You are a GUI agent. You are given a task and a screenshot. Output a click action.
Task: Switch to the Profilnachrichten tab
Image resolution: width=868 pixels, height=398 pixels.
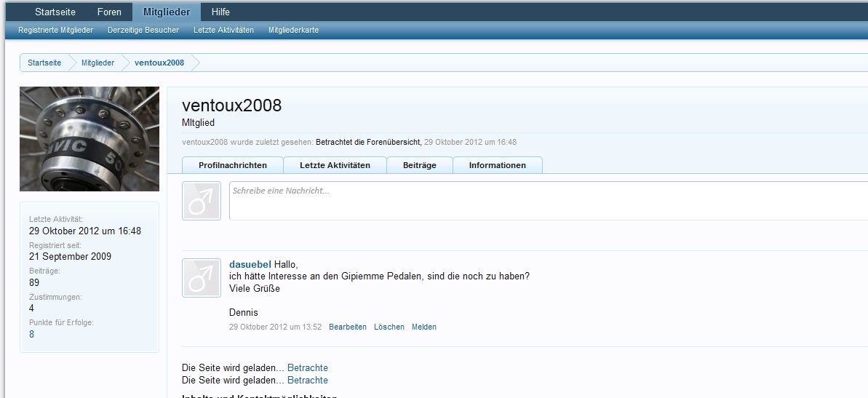click(x=232, y=165)
